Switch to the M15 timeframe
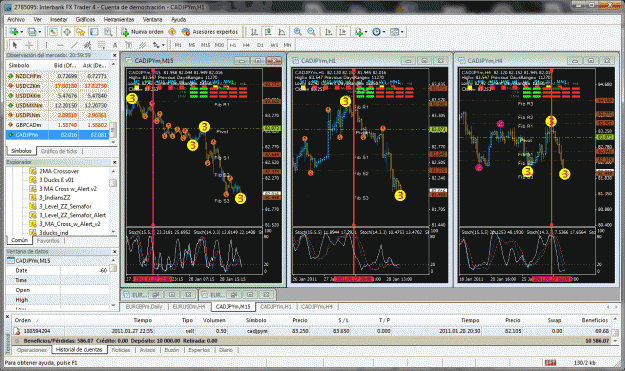Viewport: 625px width, 371px height. (x=205, y=45)
